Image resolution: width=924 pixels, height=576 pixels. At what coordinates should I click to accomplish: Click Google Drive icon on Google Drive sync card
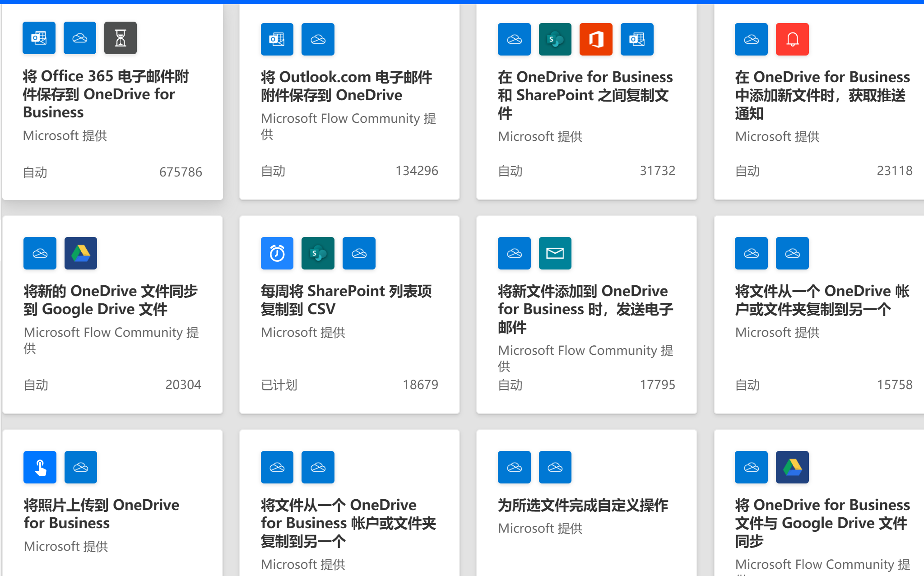point(80,253)
